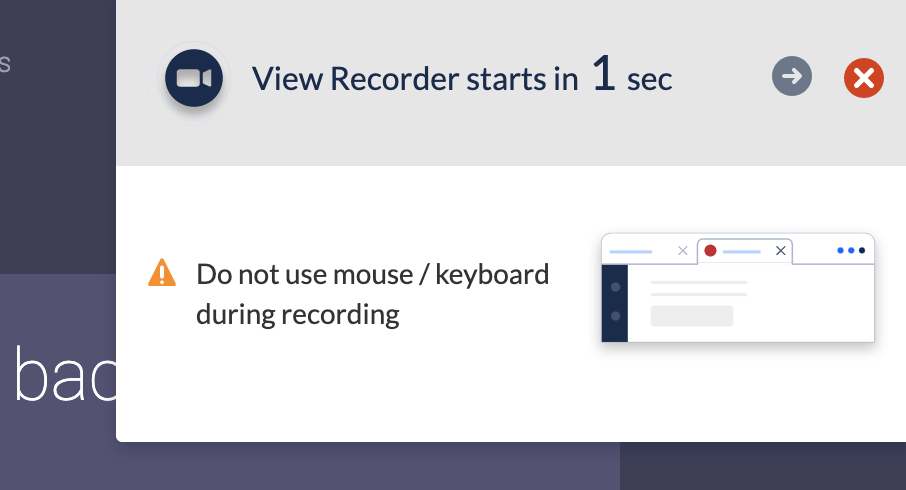Click the "sec" label after the countdown
The height and width of the screenshot is (490, 906).
point(649,80)
